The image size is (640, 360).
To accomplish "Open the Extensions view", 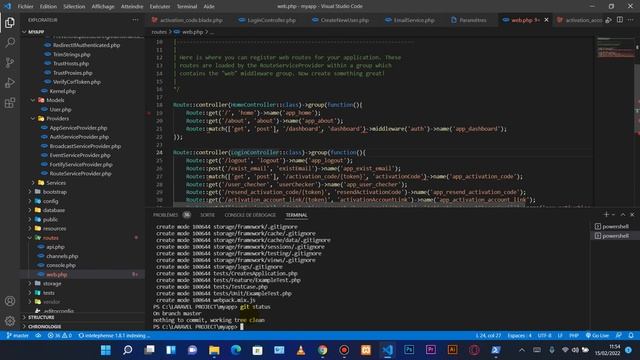I will [10, 102].
